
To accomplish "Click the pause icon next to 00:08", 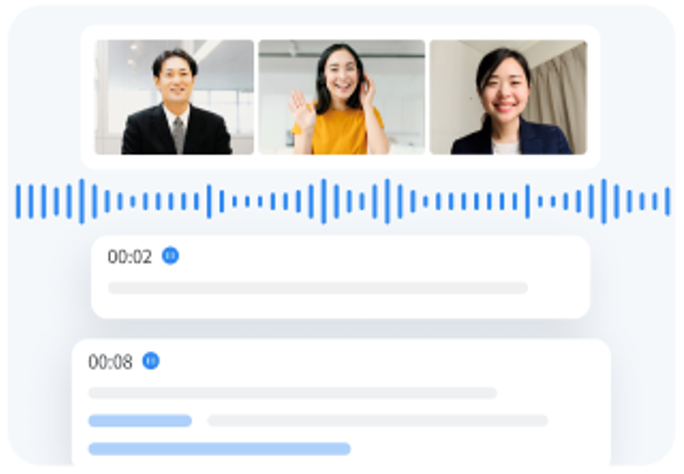I will tap(151, 361).
